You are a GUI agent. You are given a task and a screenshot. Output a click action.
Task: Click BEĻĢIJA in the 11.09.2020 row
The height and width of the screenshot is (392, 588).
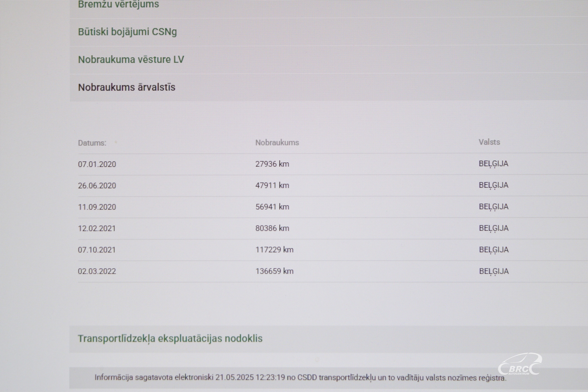[493, 207]
